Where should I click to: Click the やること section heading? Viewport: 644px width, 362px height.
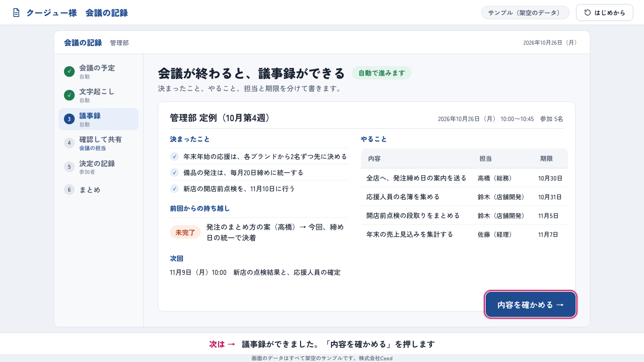tap(374, 139)
